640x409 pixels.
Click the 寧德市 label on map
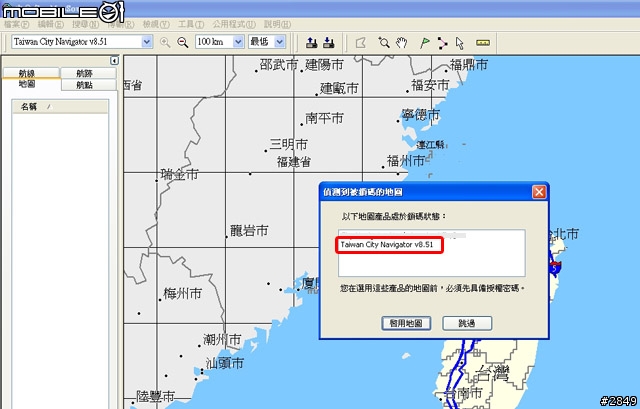pos(421,115)
